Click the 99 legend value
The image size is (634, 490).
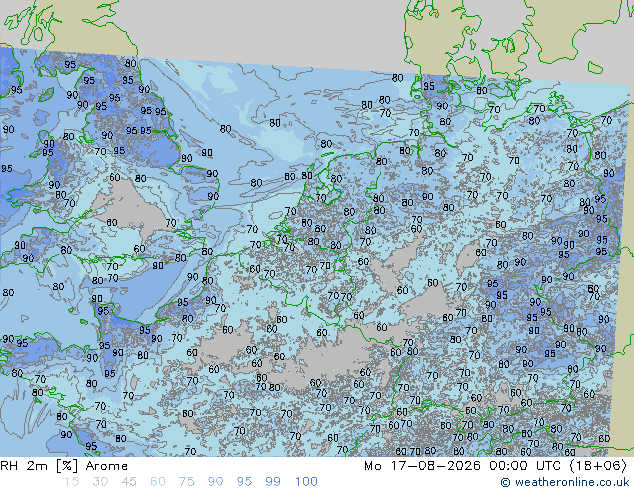pos(273,482)
